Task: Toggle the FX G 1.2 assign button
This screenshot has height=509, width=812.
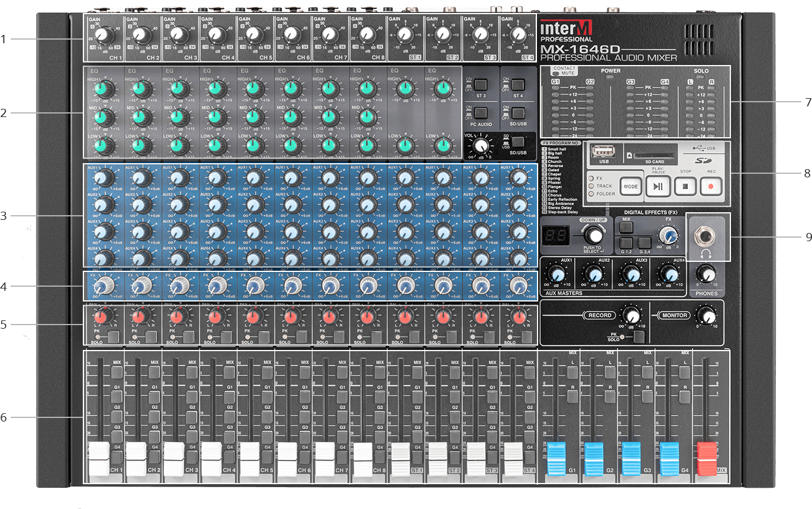Action: click(626, 242)
